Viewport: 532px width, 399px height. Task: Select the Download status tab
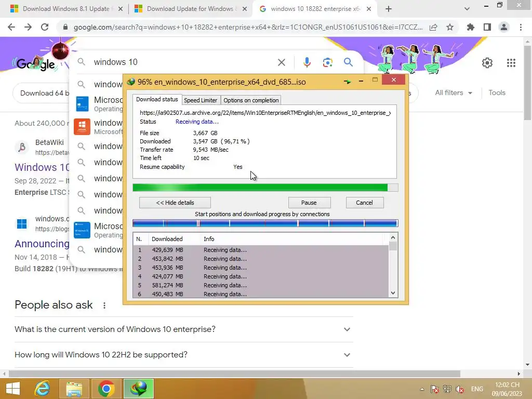click(x=157, y=99)
